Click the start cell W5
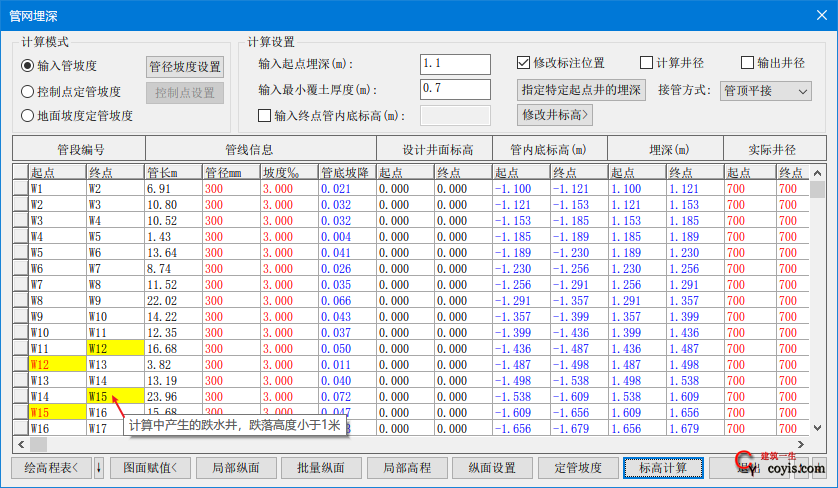 click(57, 252)
